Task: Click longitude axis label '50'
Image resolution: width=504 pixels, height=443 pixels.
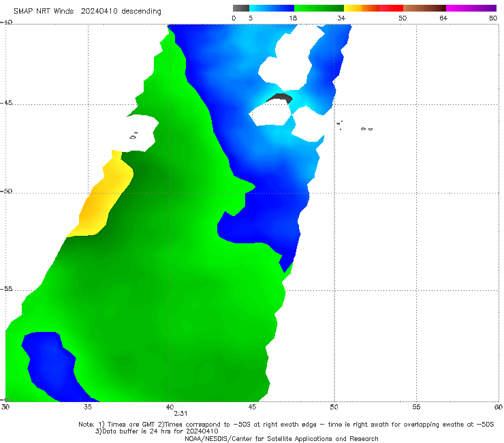Action: point(334,407)
